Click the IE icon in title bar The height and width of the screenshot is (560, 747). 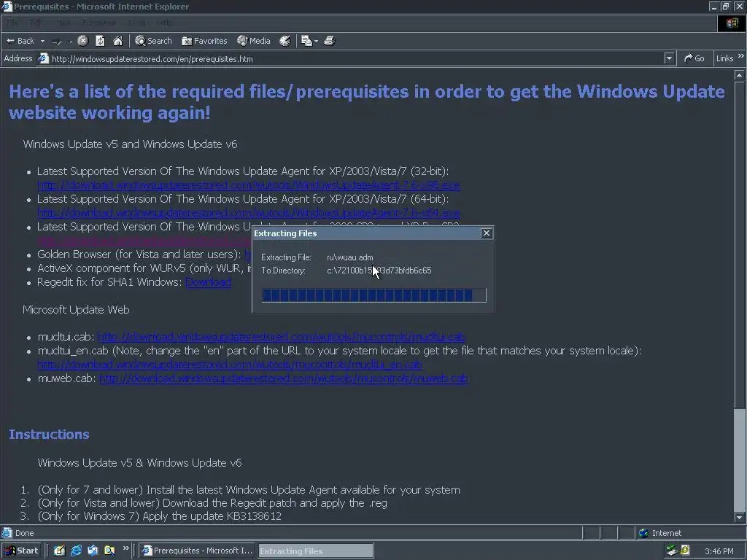click(7, 7)
